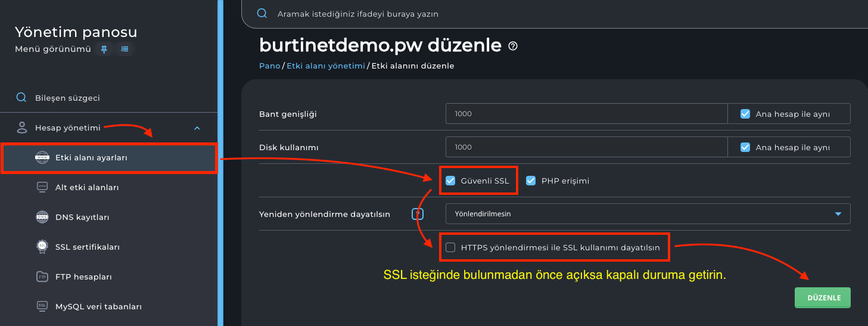Screen dimensions: 868x326
Task: Enable HTTPS yönlendirmesi ile SSL kullanımı dayatılsın
Action: click(x=450, y=247)
